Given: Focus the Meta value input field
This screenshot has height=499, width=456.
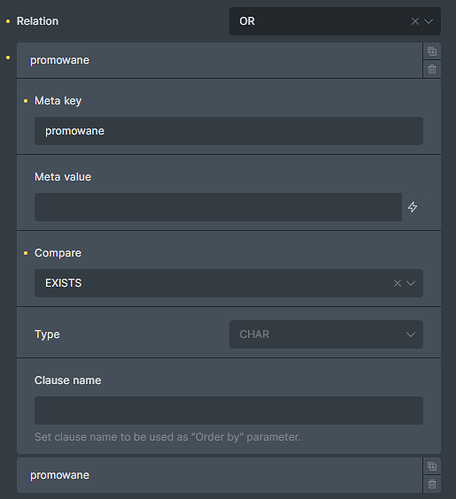Looking at the screenshot, I should pyautogui.click(x=218, y=207).
